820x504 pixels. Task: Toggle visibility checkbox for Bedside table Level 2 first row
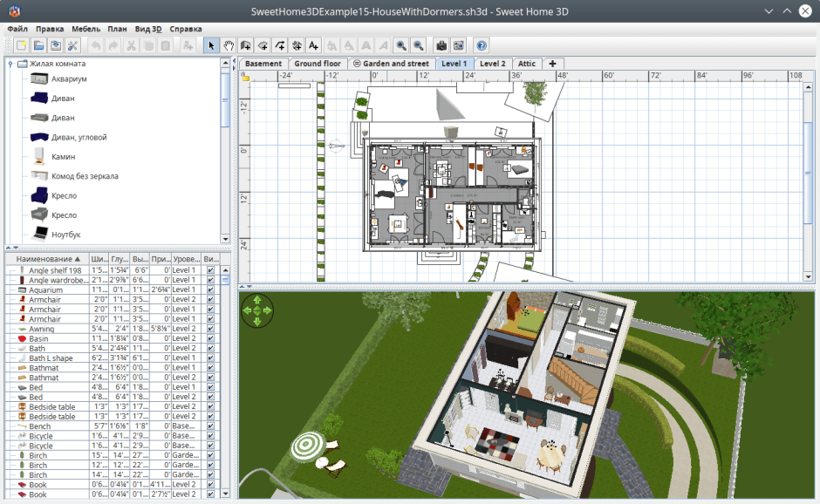coord(210,406)
